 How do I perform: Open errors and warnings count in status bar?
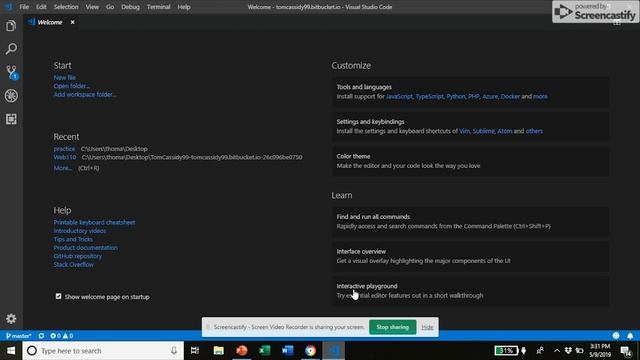(x=62, y=336)
